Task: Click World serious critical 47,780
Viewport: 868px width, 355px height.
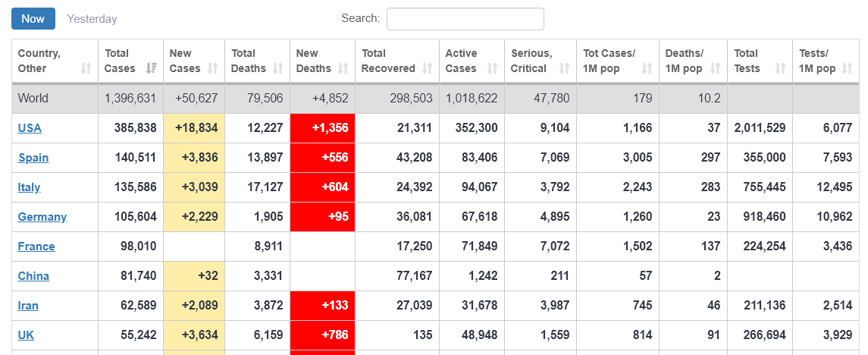Action: 551,99
